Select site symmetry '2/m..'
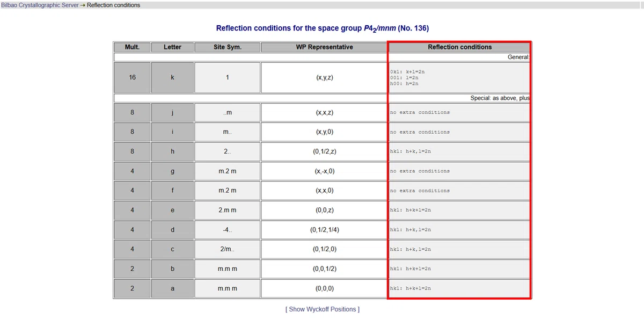Viewport: 644px width, 326px height. 228,249
